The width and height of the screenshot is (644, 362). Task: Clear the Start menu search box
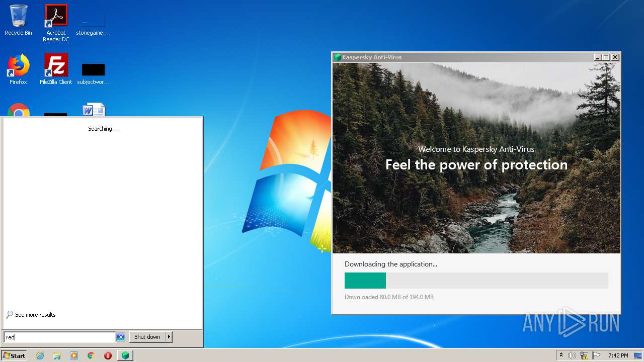pyautogui.click(x=121, y=337)
